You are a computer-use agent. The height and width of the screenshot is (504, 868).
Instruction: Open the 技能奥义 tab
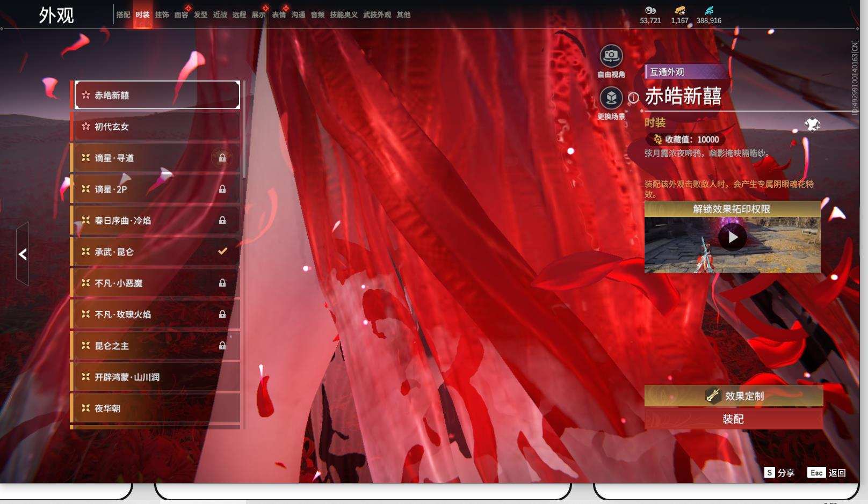(344, 15)
